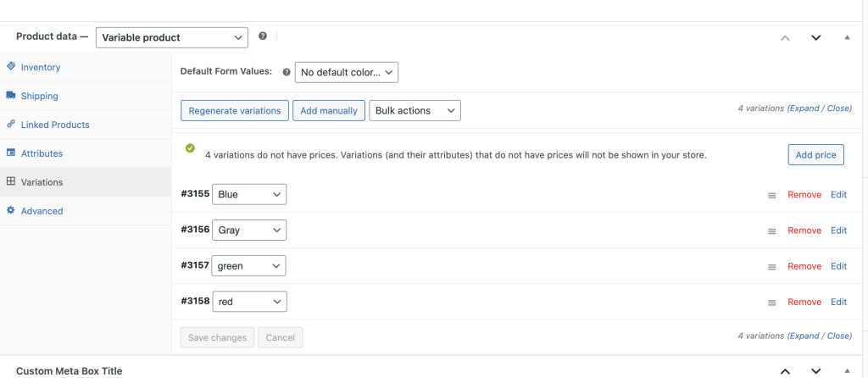Screen dimensions: 868x378
Task: Open the No default color dropdown
Action: (346, 72)
